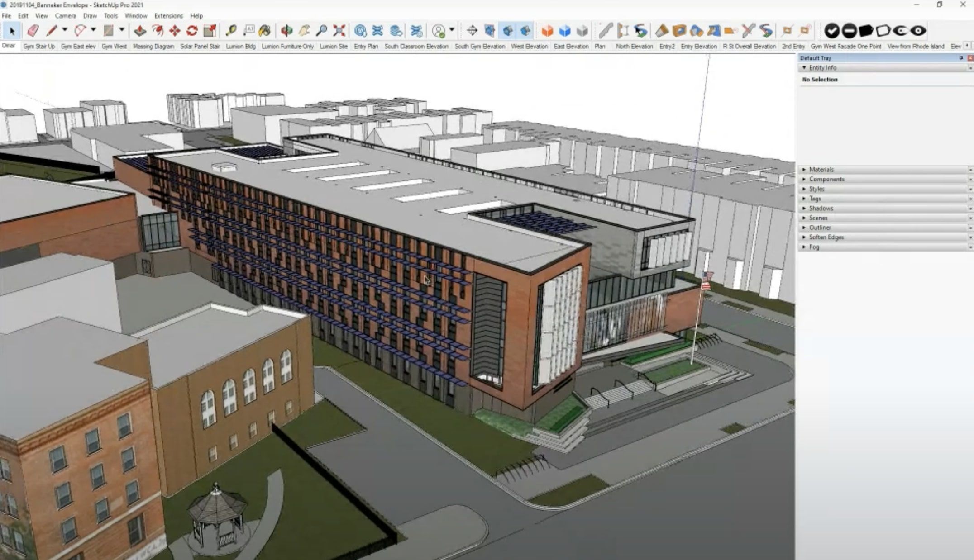Click the Follow Me style ribbon icon

tap(765, 31)
